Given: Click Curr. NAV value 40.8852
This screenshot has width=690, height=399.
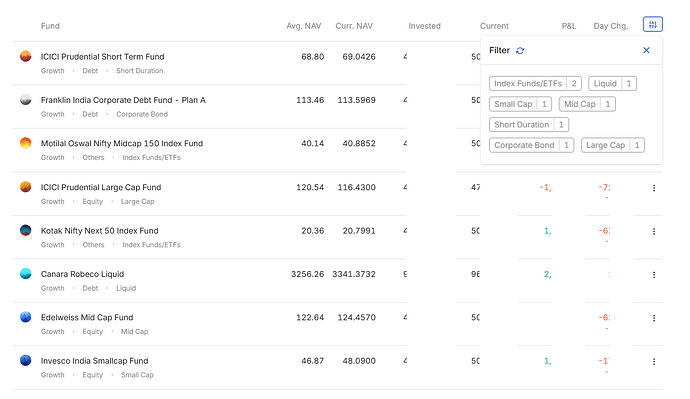Looking at the screenshot, I should tap(359, 143).
